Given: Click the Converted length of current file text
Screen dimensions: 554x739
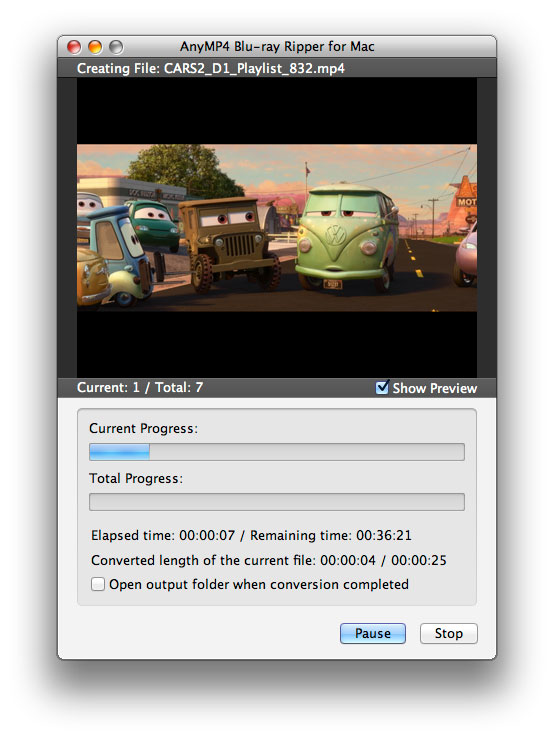Looking at the screenshot, I should tap(269, 560).
